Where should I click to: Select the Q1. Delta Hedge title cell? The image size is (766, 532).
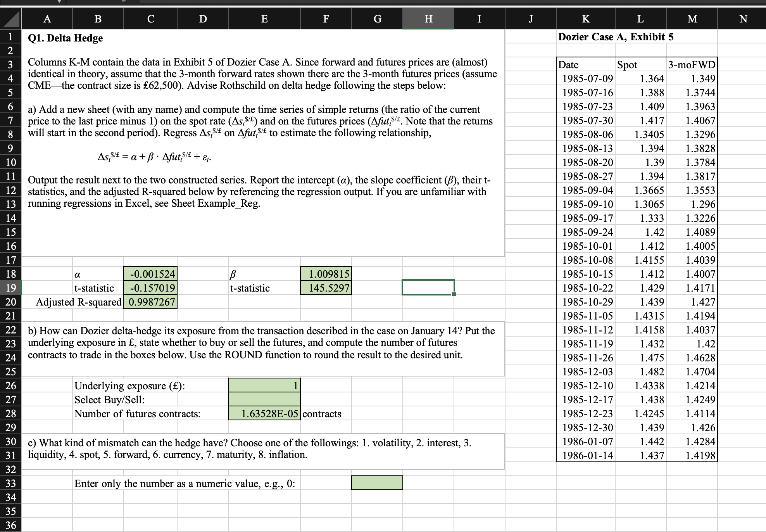tap(65, 38)
